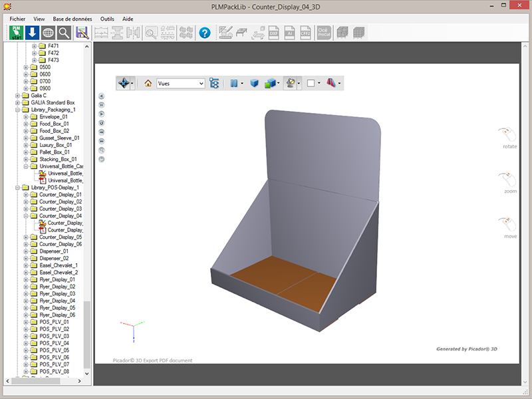
Task: Click the globe web icon in toolbar
Action: 48,33
